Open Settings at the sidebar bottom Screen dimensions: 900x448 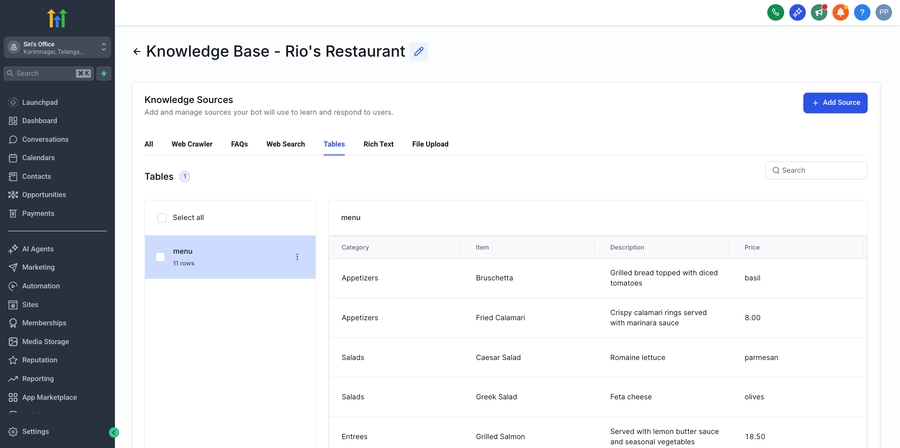(35, 432)
